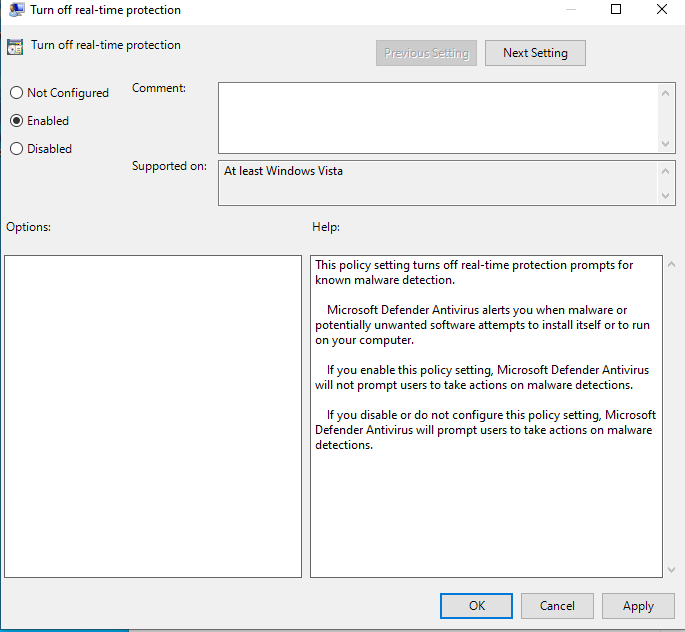Image resolution: width=685 pixels, height=632 pixels.
Task: Go to Previous Setting
Action: pyautogui.click(x=426, y=53)
